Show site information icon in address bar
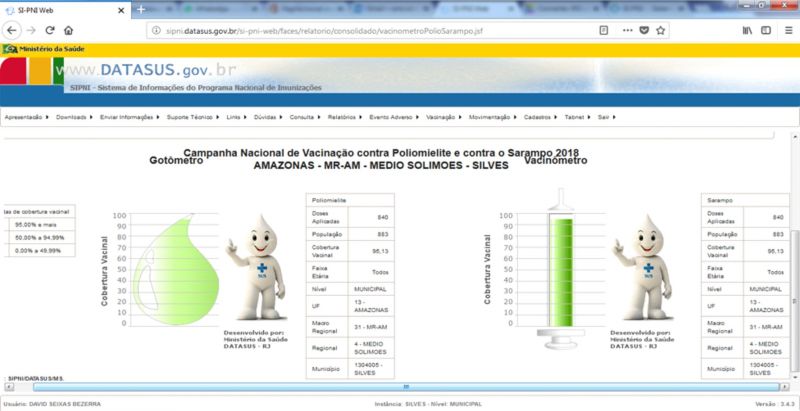This screenshot has width=800, height=411. click(x=157, y=31)
